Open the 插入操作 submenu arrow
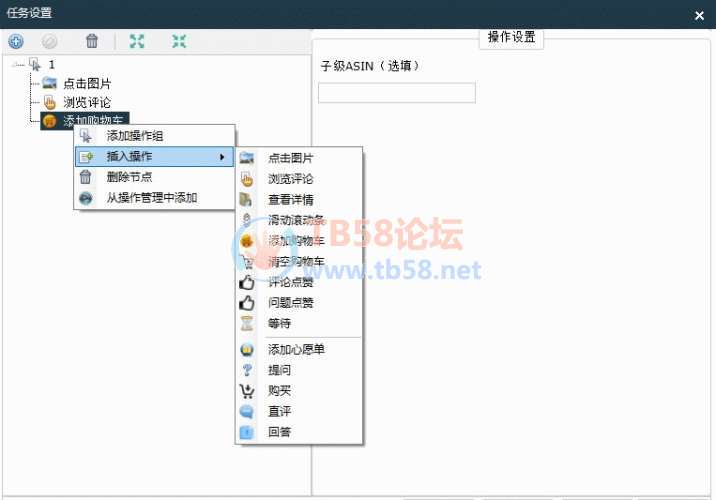716x500 pixels. pyautogui.click(x=221, y=157)
